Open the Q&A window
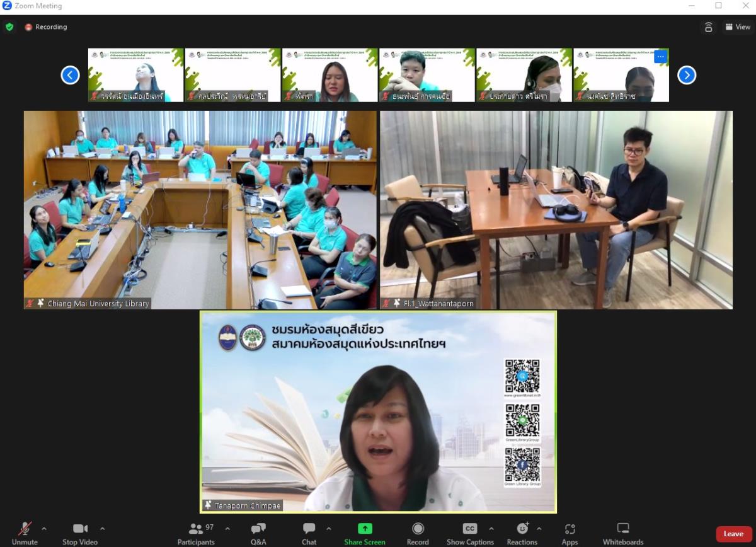 point(258,533)
